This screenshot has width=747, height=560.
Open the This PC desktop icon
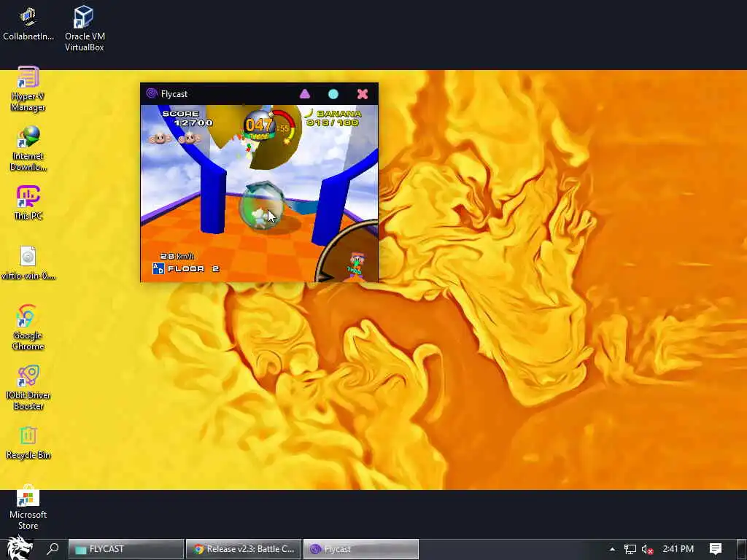tap(28, 203)
